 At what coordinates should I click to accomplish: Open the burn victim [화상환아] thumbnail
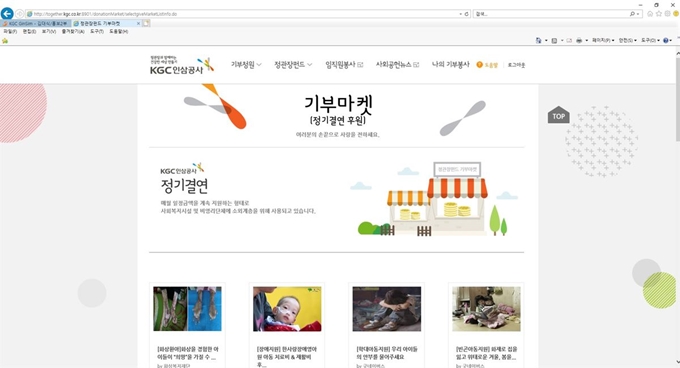coord(187,309)
